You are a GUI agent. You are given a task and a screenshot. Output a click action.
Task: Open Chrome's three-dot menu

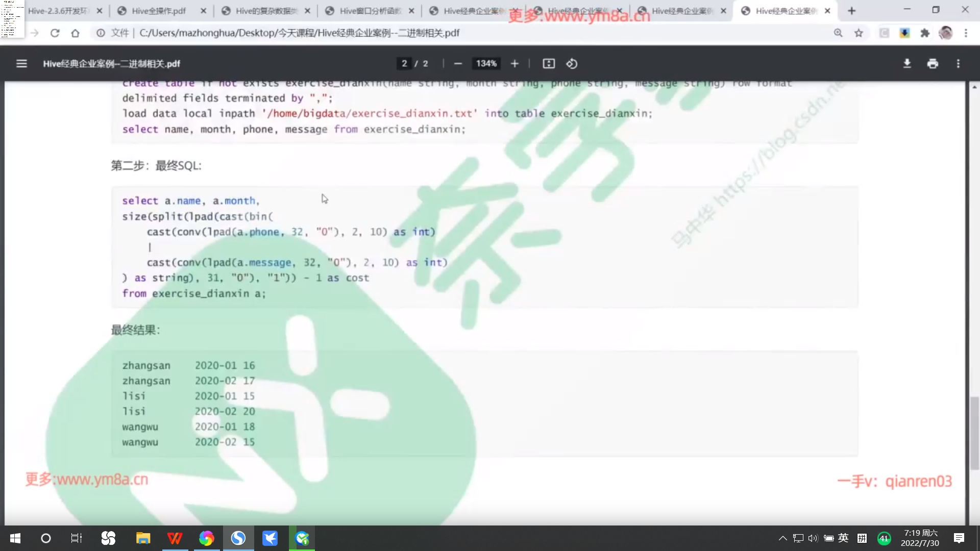(966, 33)
